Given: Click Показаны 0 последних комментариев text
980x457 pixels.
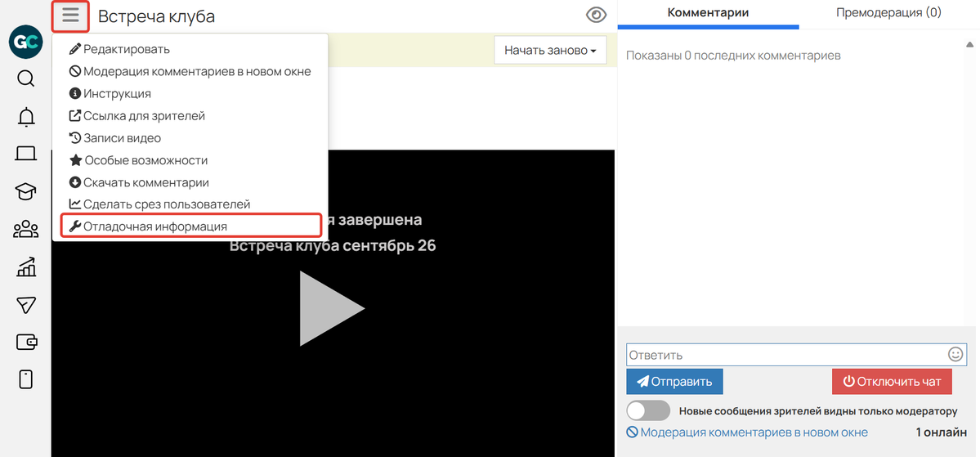Looking at the screenshot, I should (x=733, y=56).
